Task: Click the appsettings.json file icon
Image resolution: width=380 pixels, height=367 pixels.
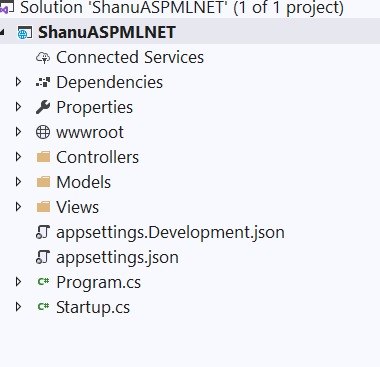Action: (43, 257)
